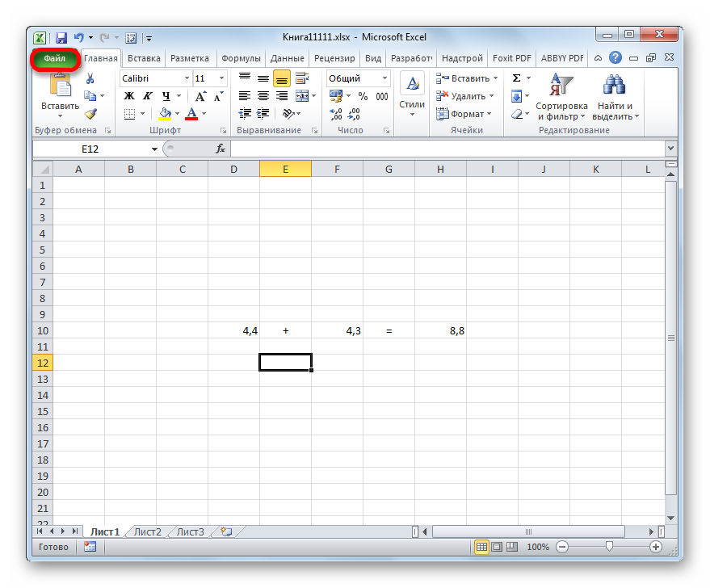Toggle italic formatting (К)

coord(148,96)
